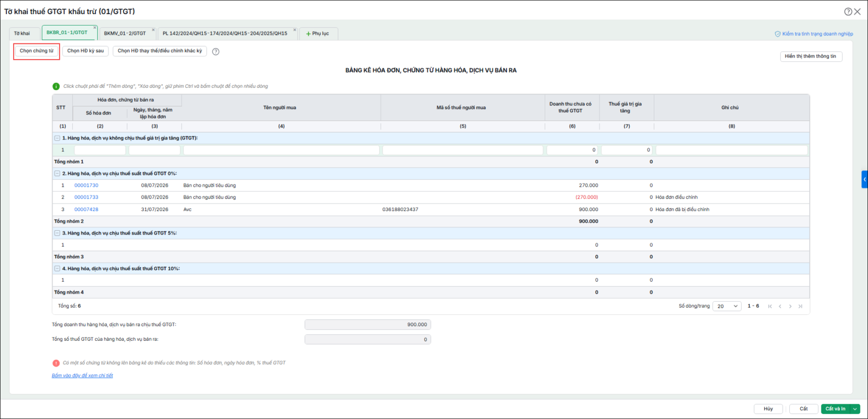Jump to first page pagination icon
Screen dimensions: 868x419
pyautogui.click(x=770, y=306)
